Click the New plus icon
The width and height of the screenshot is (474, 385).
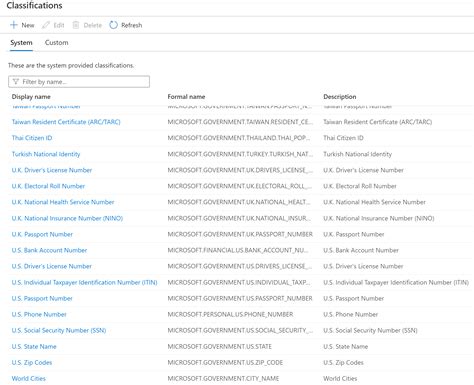coord(14,25)
